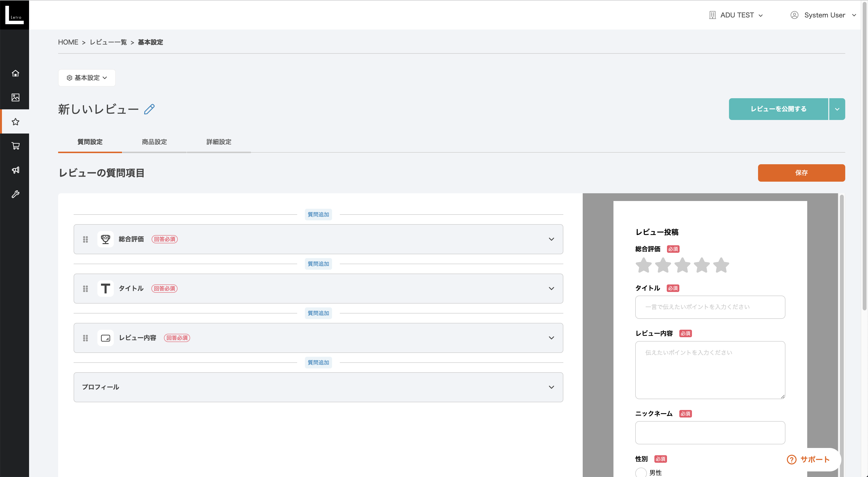
Task: Set the fifth star in rating preview
Action: 721,265
